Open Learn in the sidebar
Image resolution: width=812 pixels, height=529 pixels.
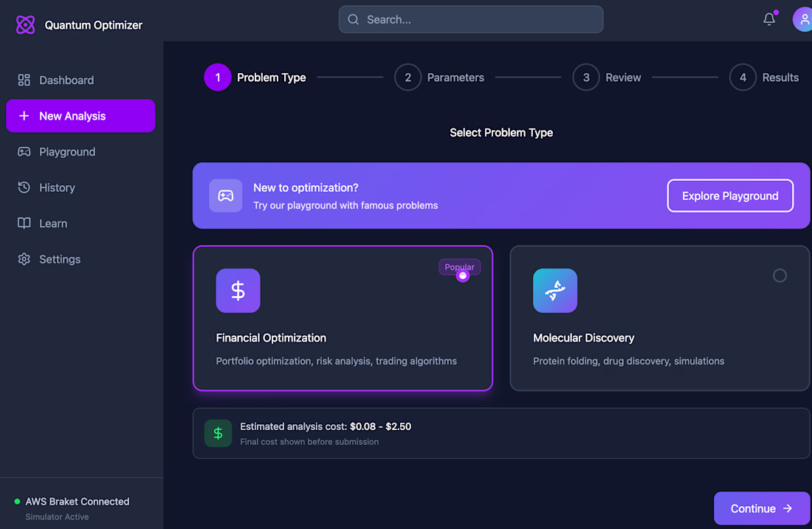tap(80, 223)
